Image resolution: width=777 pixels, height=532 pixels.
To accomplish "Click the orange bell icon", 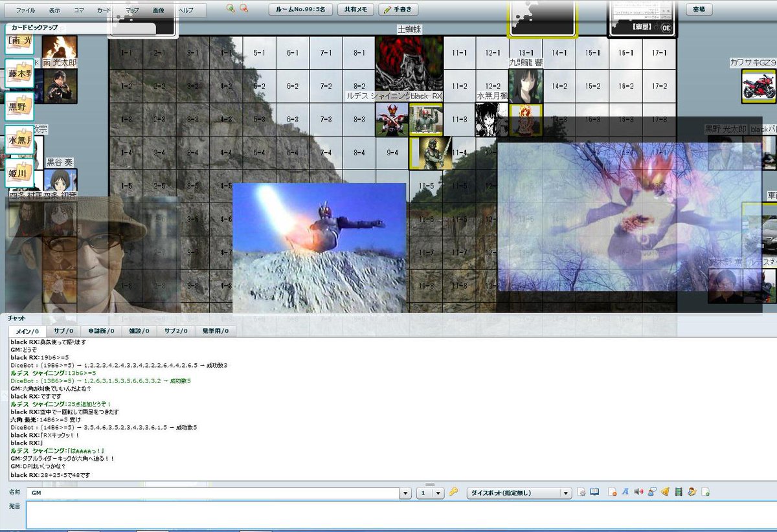I will click(665, 492).
